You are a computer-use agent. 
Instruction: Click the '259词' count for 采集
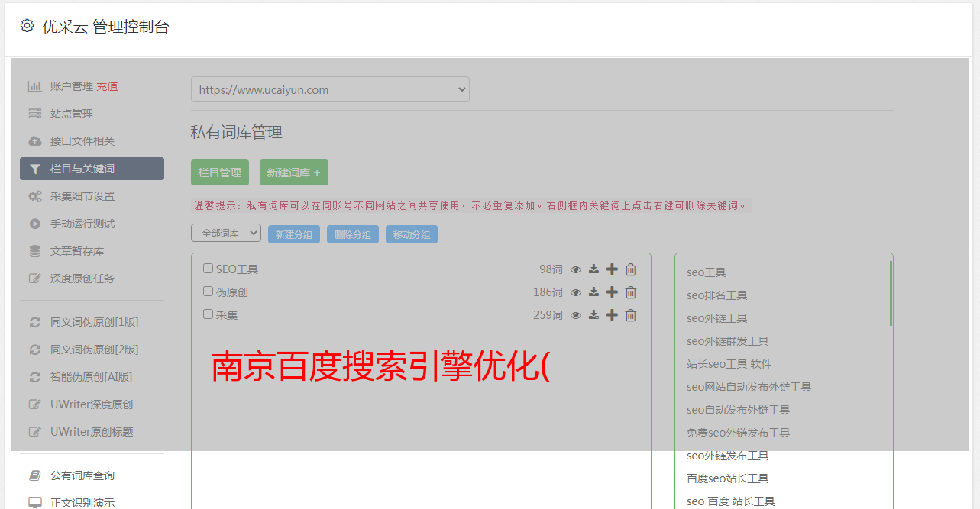(x=548, y=315)
